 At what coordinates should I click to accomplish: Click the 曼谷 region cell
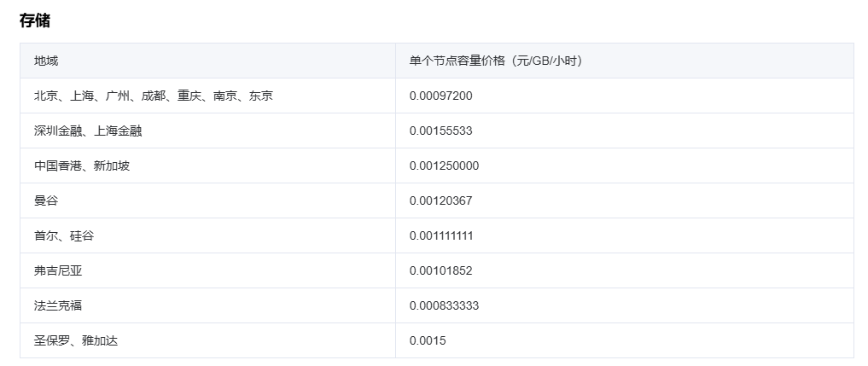[46, 200]
